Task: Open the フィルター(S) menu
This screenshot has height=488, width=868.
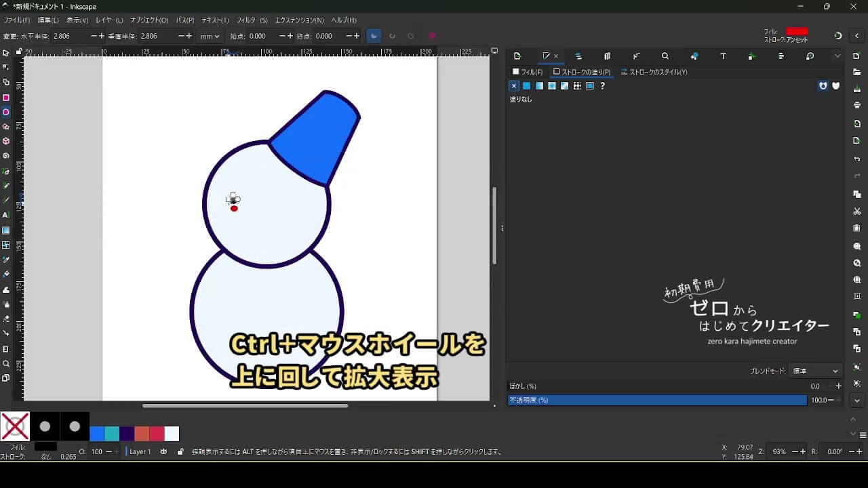Action: (x=252, y=20)
